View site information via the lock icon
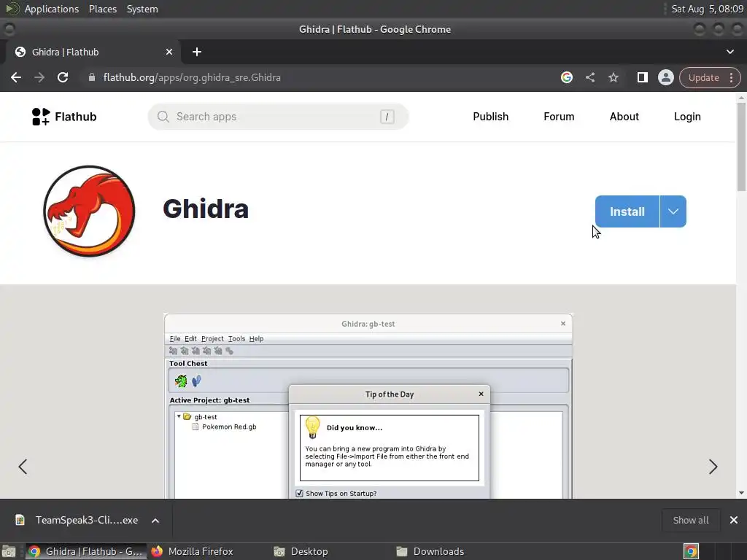The image size is (747, 560). click(x=92, y=77)
